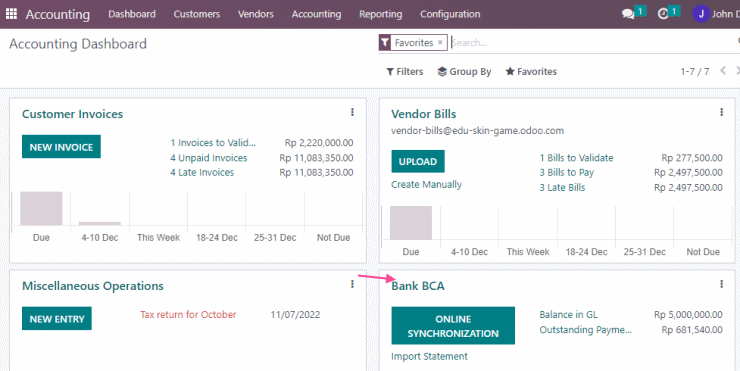This screenshot has height=371, width=740.
Task: Click the Accounting app title
Action: [x=58, y=14]
